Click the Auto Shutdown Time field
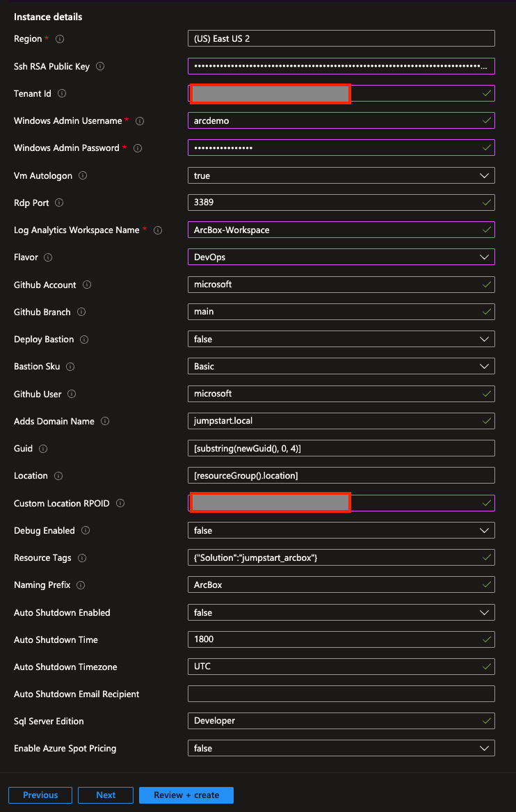The width and height of the screenshot is (516, 812). pyautogui.click(x=341, y=639)
